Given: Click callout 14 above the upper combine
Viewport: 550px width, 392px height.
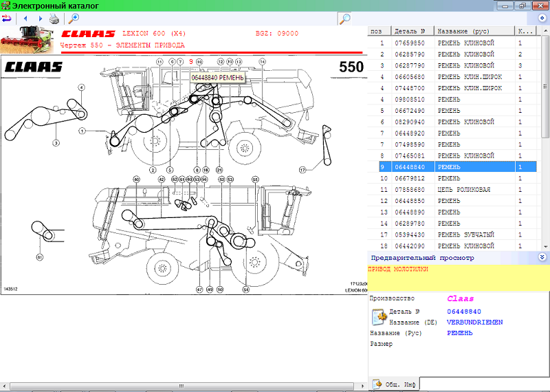Looking at the screenshot, I should 263,62.
